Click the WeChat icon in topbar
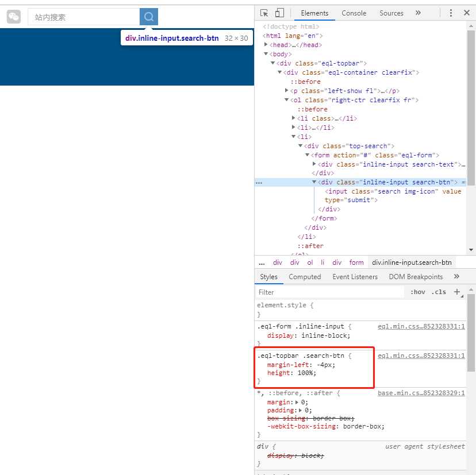 pyautogui.click(x=14, y=17)
